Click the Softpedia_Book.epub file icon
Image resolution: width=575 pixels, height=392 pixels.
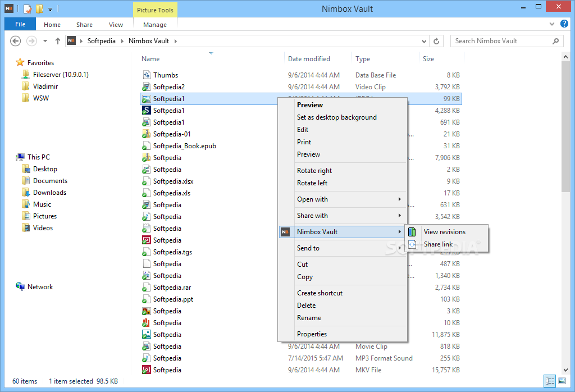point(147,146)
